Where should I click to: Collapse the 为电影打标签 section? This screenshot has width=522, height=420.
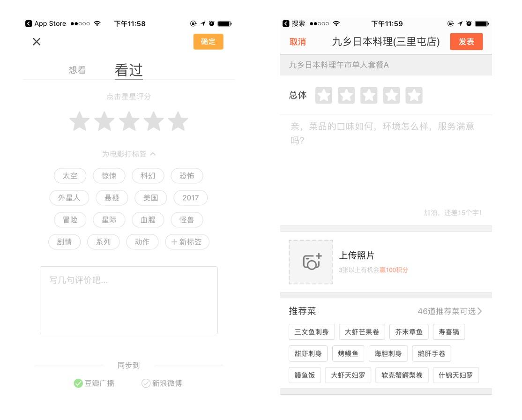(x=129, y=153)
